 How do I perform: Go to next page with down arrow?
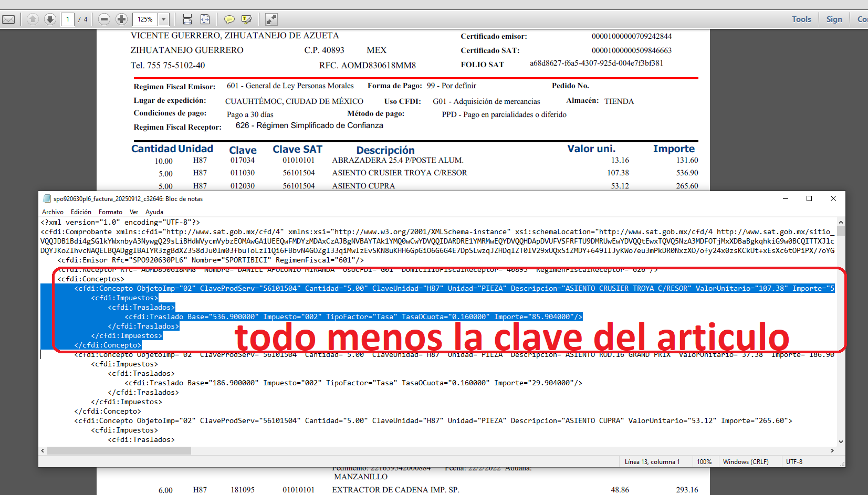[x=50, y=19]
